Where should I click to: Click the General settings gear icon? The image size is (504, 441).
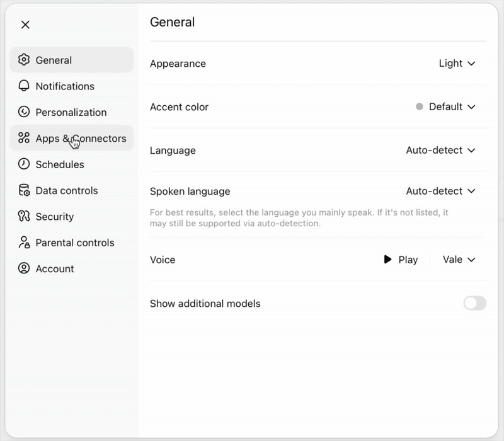[x=24, y=60]
